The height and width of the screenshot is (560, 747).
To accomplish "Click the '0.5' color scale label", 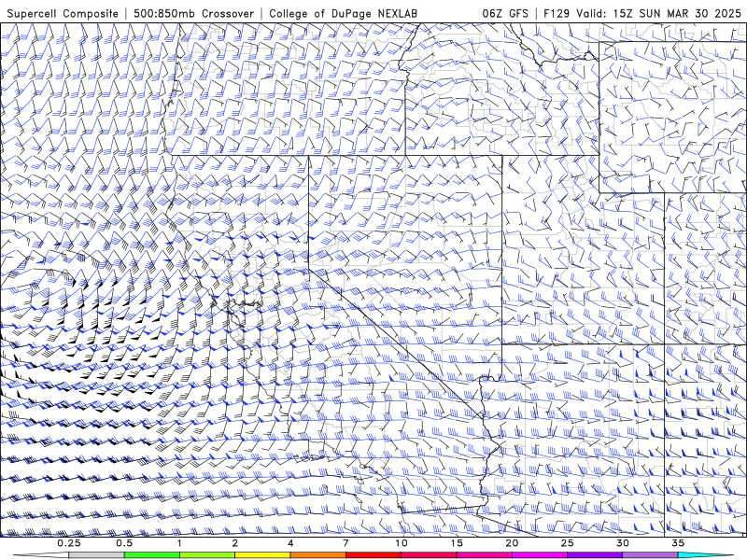I will (124, 543).
